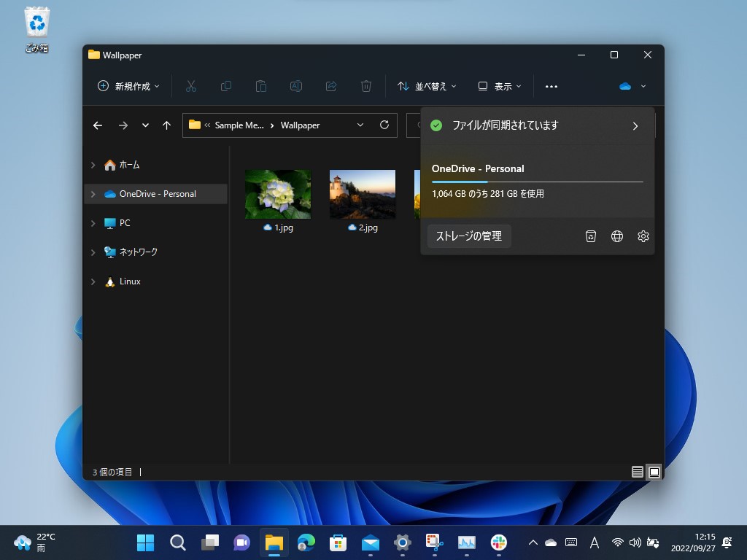Expand the Linux tree node

93,281
